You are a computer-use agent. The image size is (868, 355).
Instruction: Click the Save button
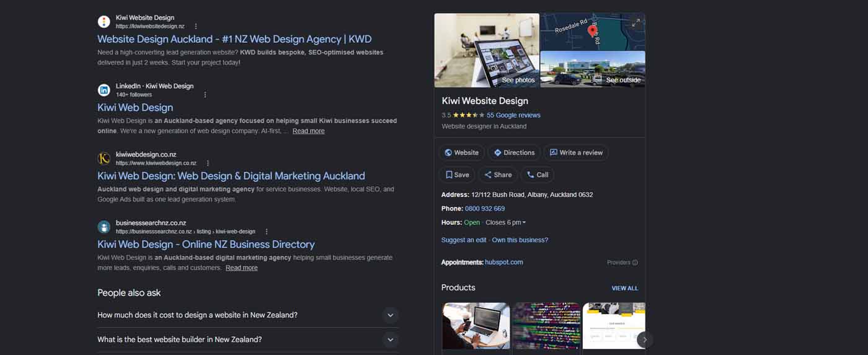tap(457, 175)
